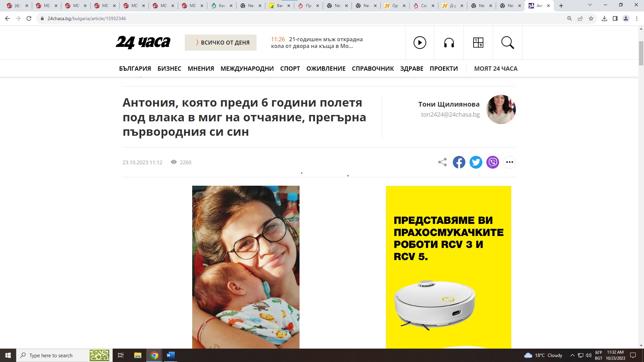The height and width of the screenshot is (362, 644).
Task: Share article on Facebook
Action: click(x=459, y=162)
